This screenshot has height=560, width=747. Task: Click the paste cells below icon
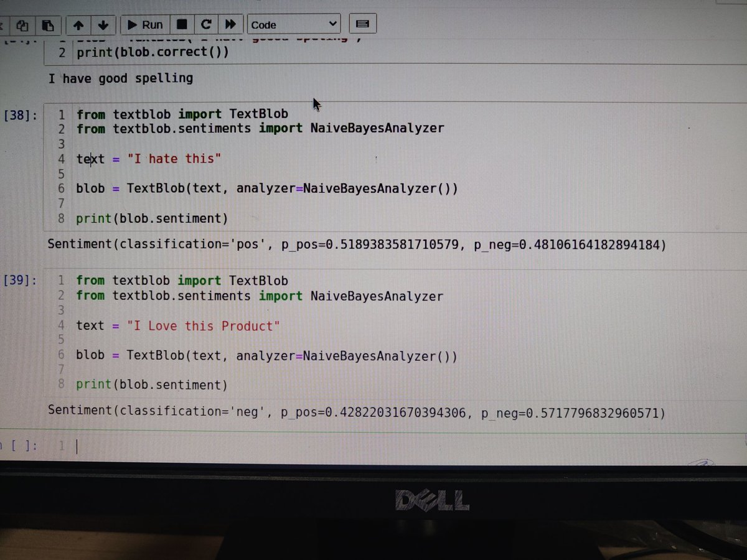click(x=47, y=25)
